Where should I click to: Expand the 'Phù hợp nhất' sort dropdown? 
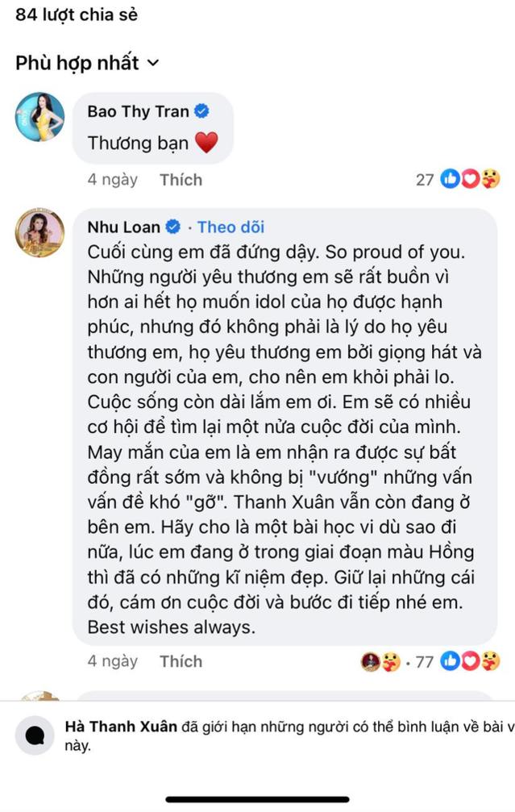click(87, 63)
